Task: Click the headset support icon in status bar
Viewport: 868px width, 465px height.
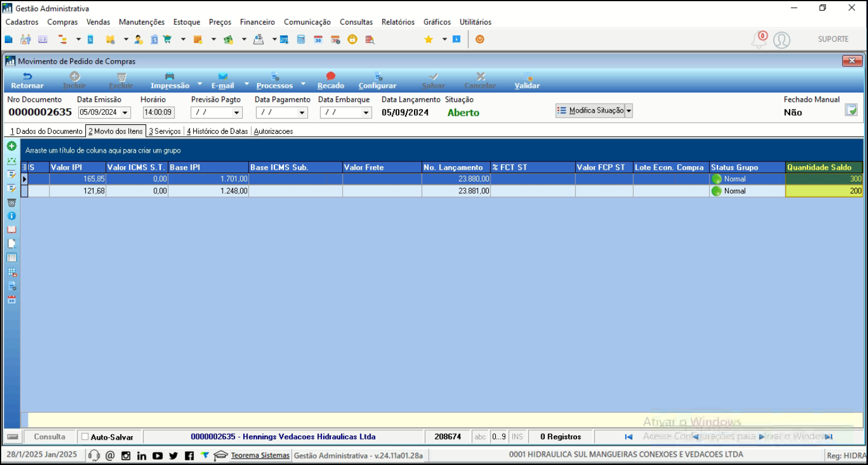Action: tap(94, 456)
